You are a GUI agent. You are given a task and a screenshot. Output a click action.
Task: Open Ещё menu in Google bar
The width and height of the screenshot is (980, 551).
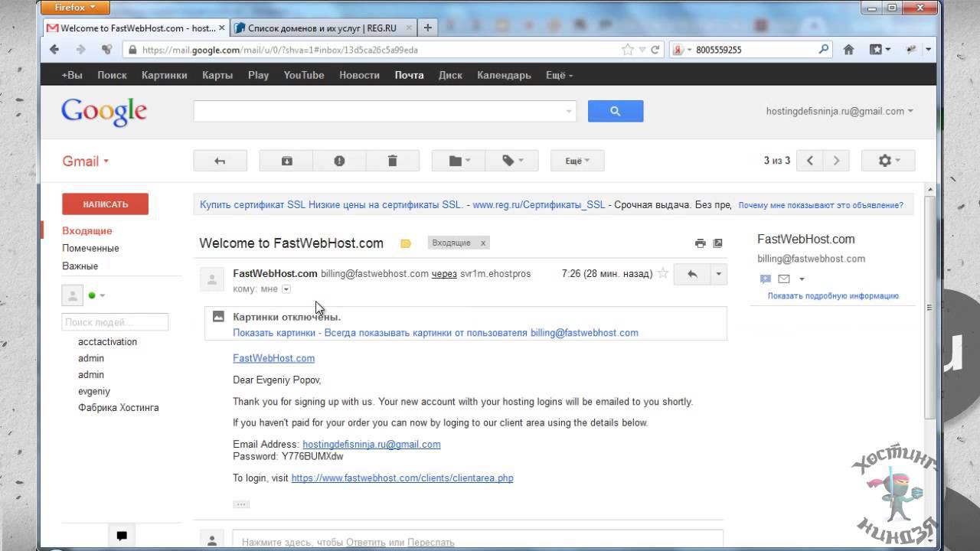[559, 75]
